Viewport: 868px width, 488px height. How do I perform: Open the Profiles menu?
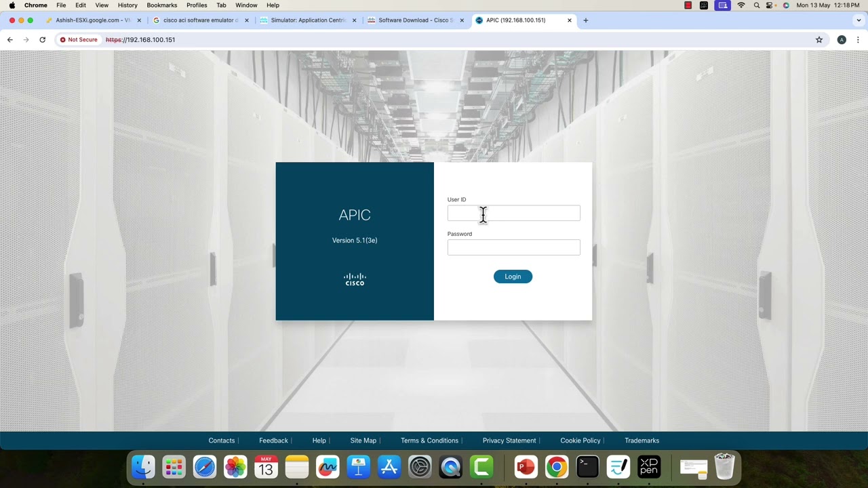[x=197, y=5]
